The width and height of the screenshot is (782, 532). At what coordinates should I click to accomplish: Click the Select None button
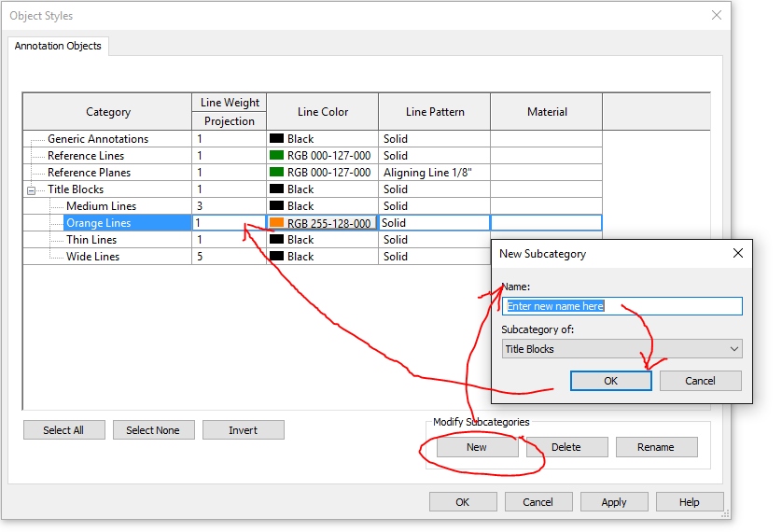154,429
